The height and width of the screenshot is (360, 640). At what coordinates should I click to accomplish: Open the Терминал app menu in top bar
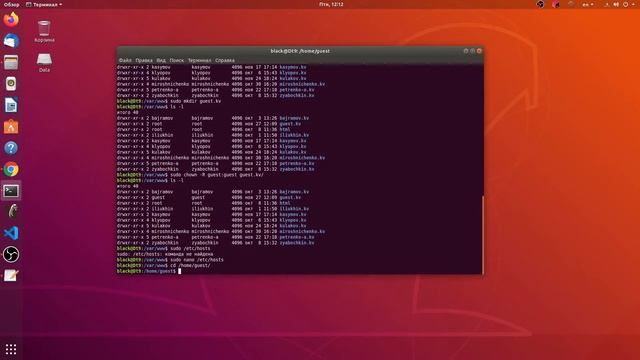coord(44,4)
